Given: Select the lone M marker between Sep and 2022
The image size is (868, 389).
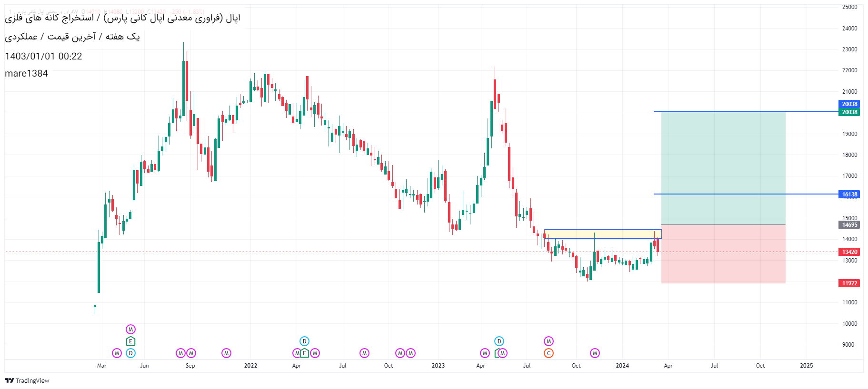Looking at the screenshot, I should click(x=226, y=353).
